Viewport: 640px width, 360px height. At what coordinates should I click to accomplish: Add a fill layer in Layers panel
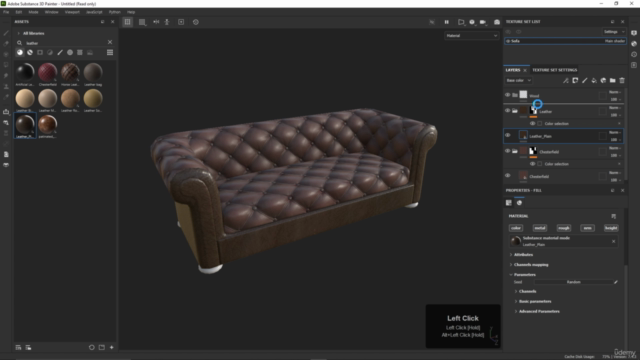pos(594,80)
